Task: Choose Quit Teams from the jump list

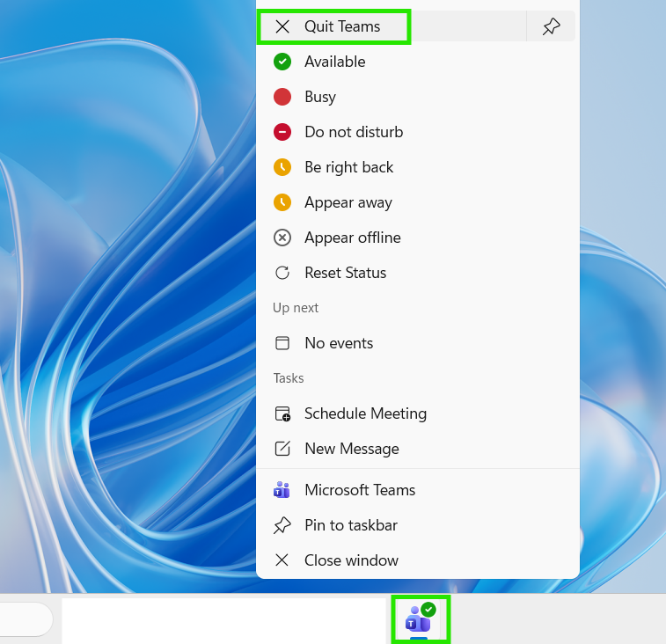Action: 333,26
